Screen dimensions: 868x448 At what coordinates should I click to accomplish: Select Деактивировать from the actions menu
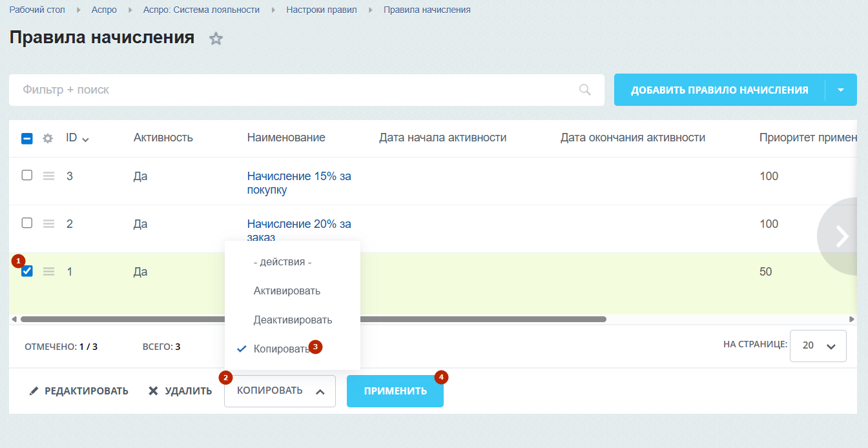(x=293, y=320)
